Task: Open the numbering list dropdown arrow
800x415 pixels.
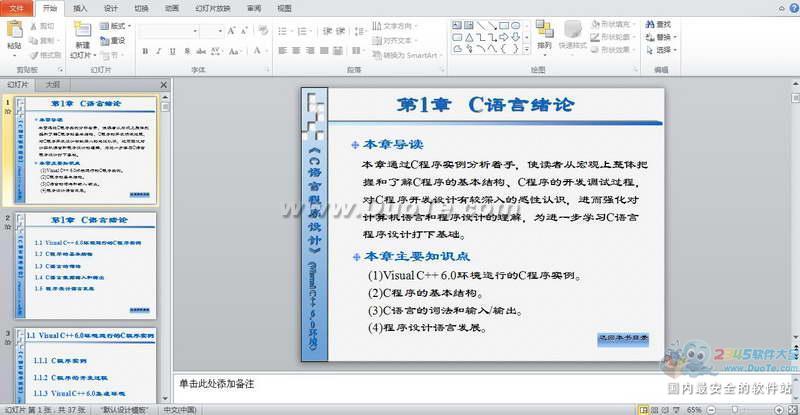Action: click(312, 32)
